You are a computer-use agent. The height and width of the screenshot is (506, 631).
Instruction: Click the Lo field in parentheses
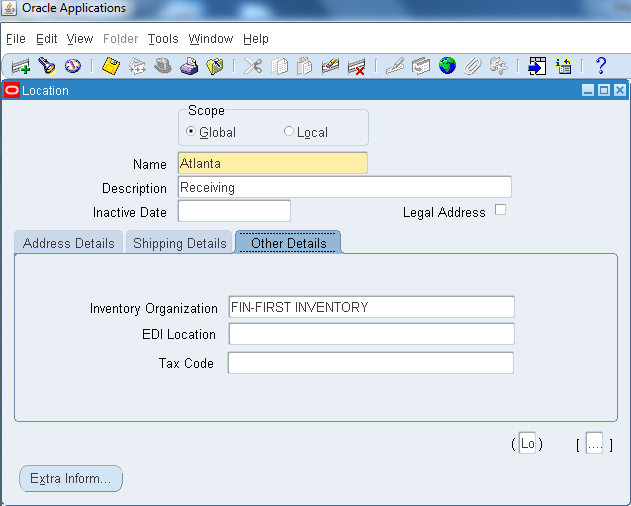tap(527, 443)
